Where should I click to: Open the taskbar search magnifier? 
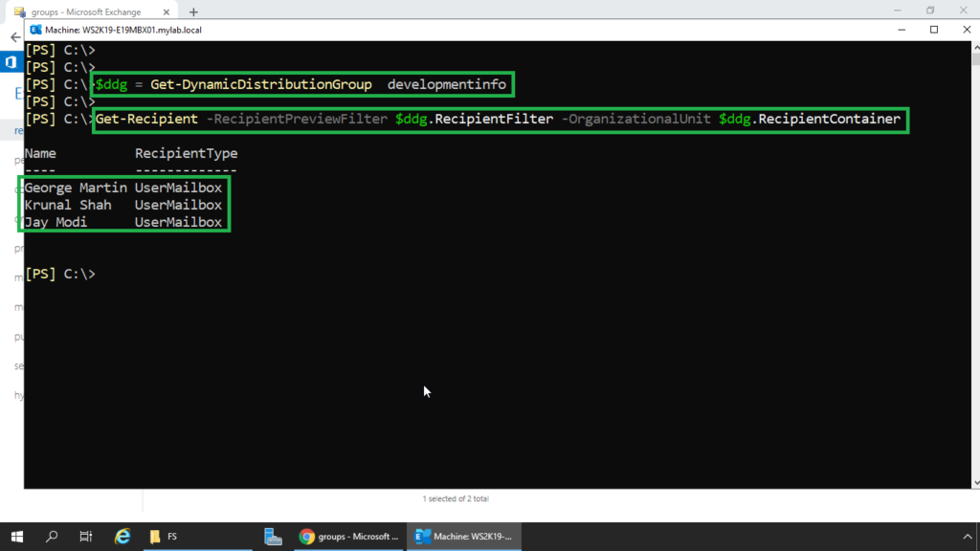point(52,537)
